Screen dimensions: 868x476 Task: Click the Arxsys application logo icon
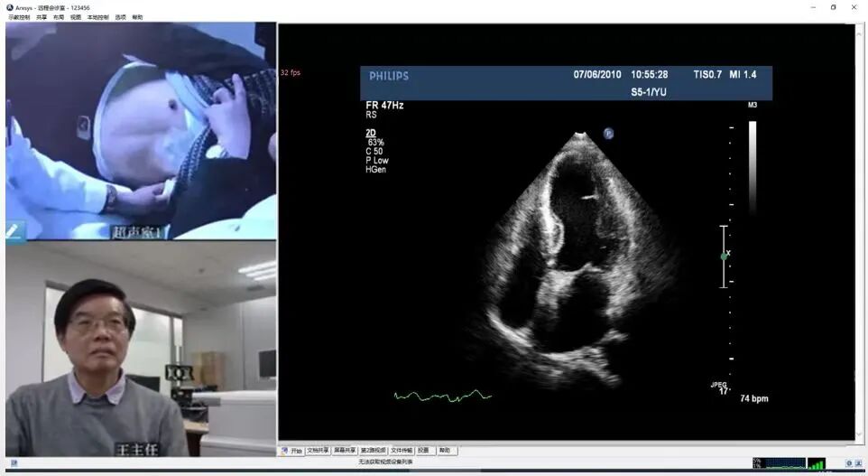point(10,7)
